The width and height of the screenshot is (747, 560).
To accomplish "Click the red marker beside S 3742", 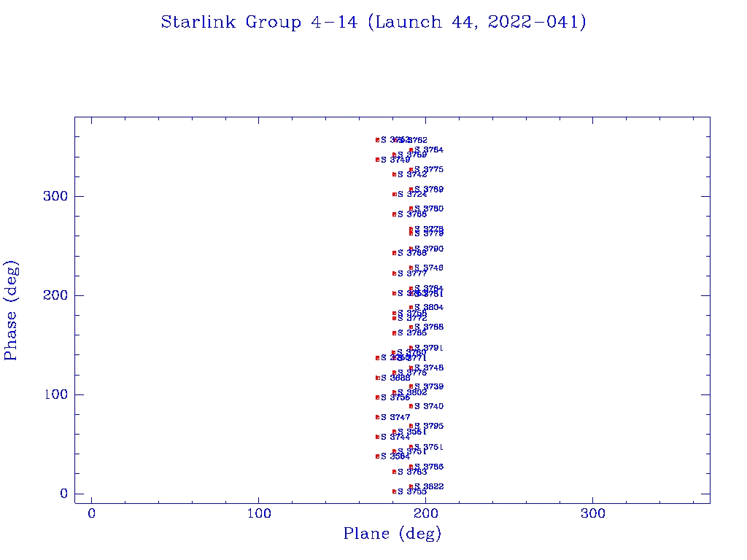I will 395,174.
